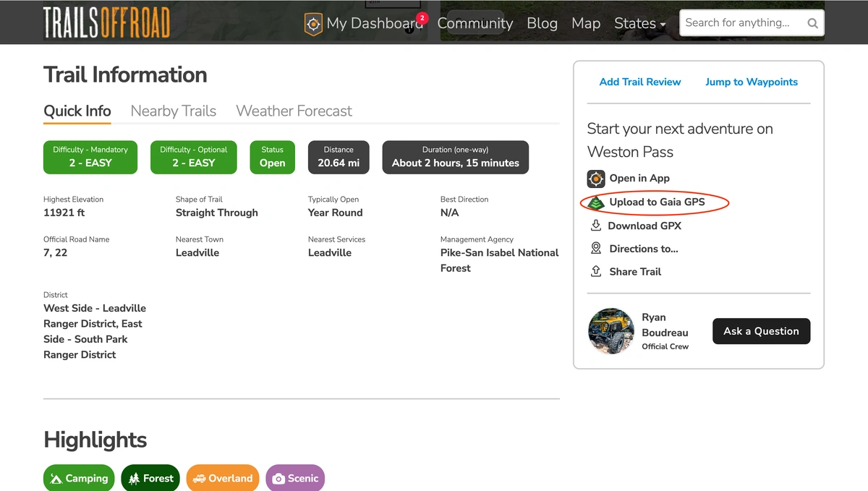
Task: Click the Year Round value
Action: [336, 213]
